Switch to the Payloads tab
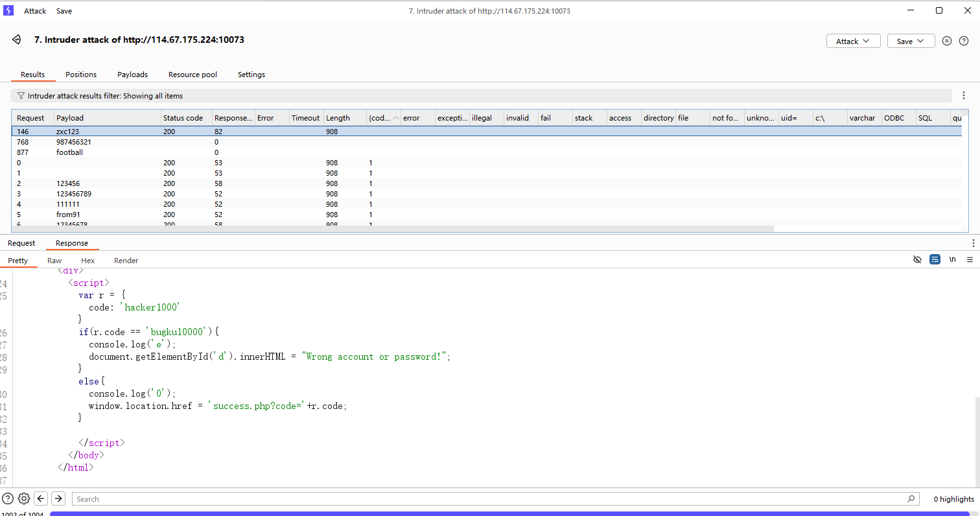 coord(132,75)
